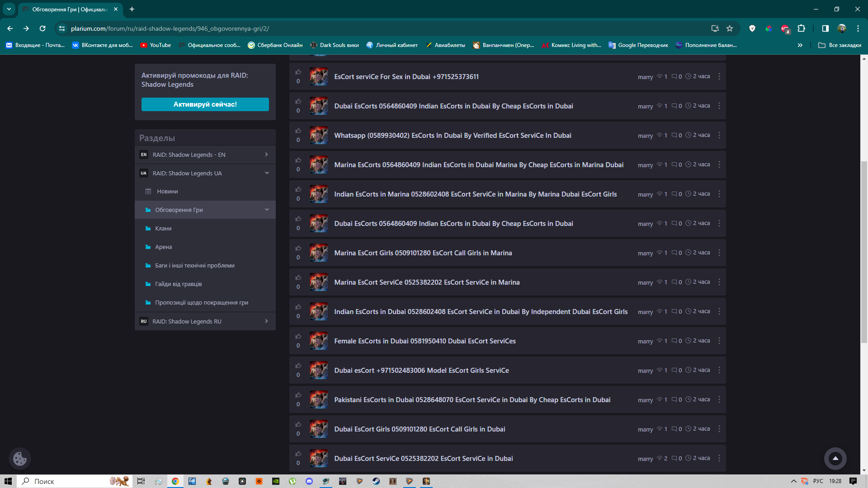Open options menu for 'Dubai EsCort ServiCe 0525382202' thread
Viewport: 868px width, 488px height.
click(719, 458)
